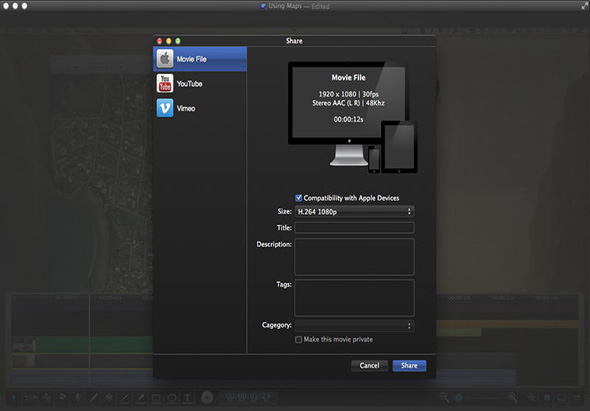The width and height of the screenshot is (590, 411).
Task: Select the text tool in bottom toolbar
Action: coord(187,397)
